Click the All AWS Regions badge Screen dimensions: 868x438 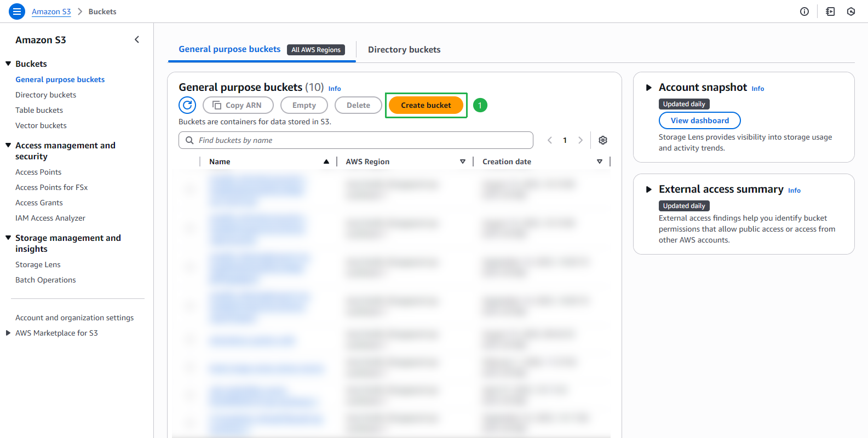(316, 50)
